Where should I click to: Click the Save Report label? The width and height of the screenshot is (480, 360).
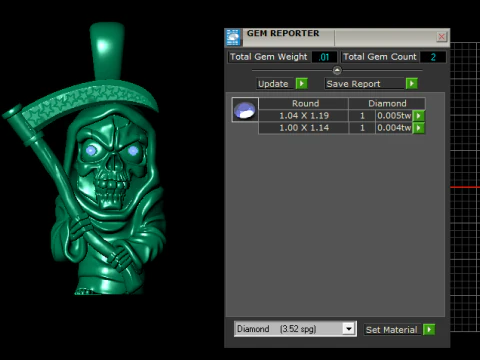[x=353, y=84]
